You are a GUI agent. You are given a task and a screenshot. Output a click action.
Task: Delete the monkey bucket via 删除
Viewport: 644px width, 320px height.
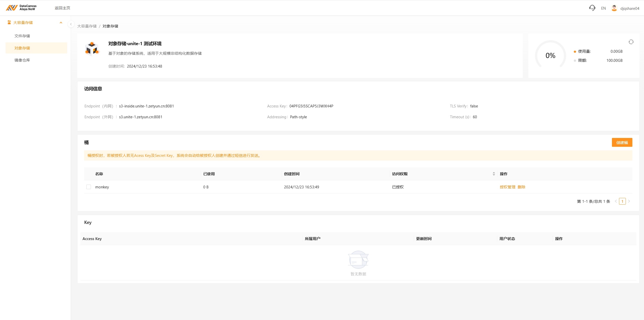click(521, 187)
